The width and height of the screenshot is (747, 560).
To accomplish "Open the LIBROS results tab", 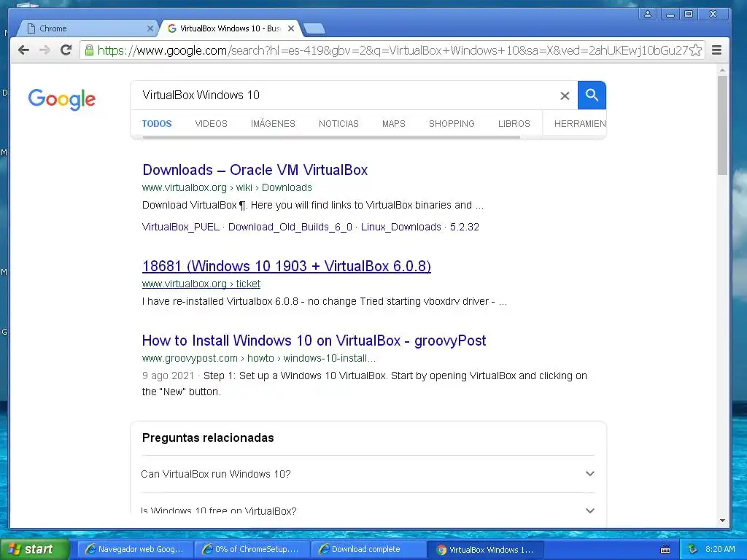I will [514, 124].
